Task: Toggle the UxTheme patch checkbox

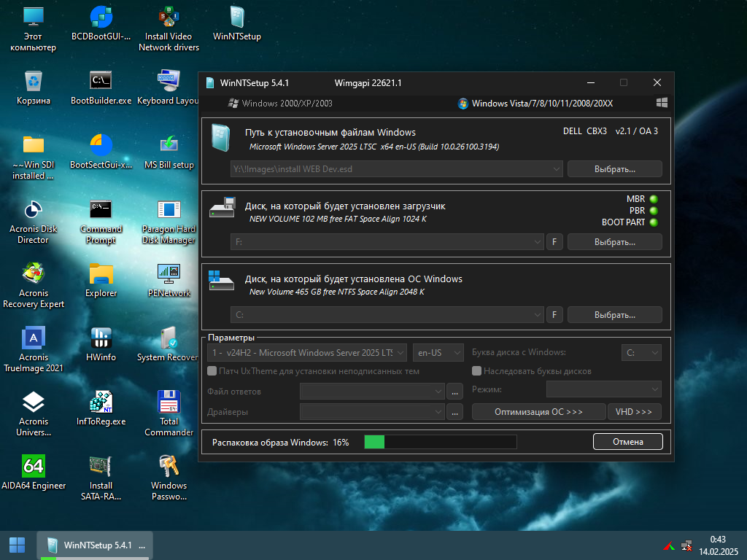Action: coord(212,371)
